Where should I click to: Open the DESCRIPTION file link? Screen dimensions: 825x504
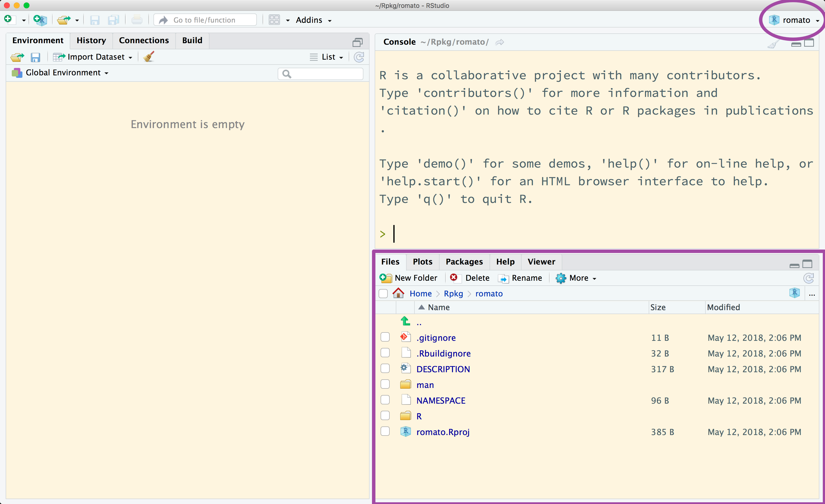coord(443,369)
